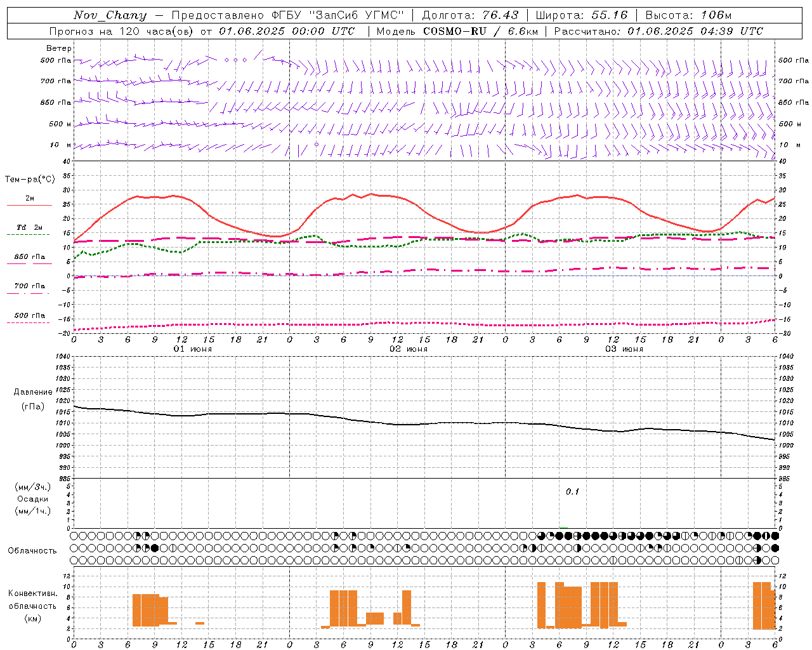Click the left 850 гПа wind level label
The height and width of the screenshot is (650, 812).
pyautogui.click(x=56, y=102)
